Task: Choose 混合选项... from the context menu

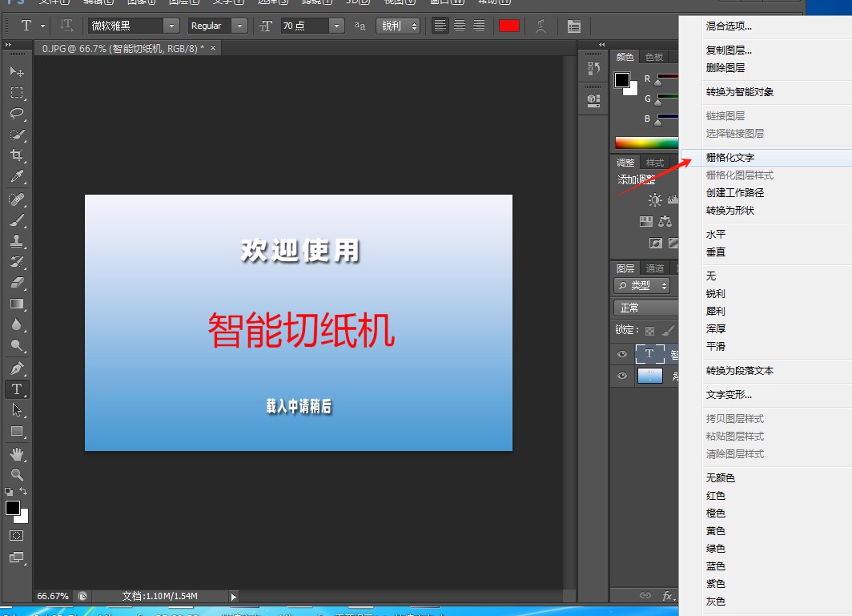Action: pos(729,26)
